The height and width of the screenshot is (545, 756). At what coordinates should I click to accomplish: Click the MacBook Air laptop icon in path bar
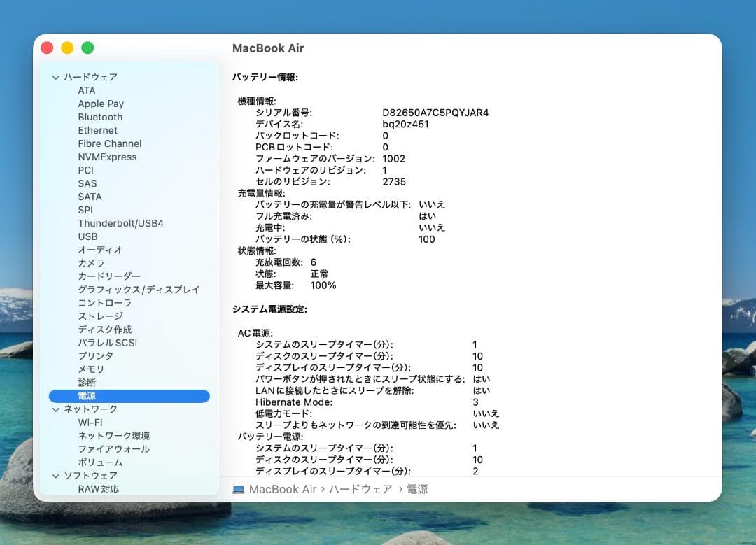tap(238, 490)
